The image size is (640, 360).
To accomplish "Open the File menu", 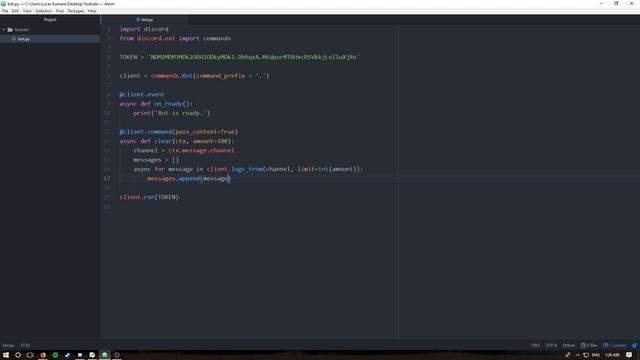I will pyautogui.click(x=5, y=11).
